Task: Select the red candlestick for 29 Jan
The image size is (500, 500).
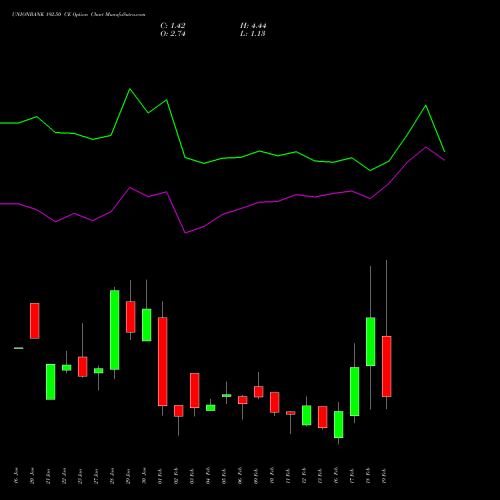Action: (131, 317)
